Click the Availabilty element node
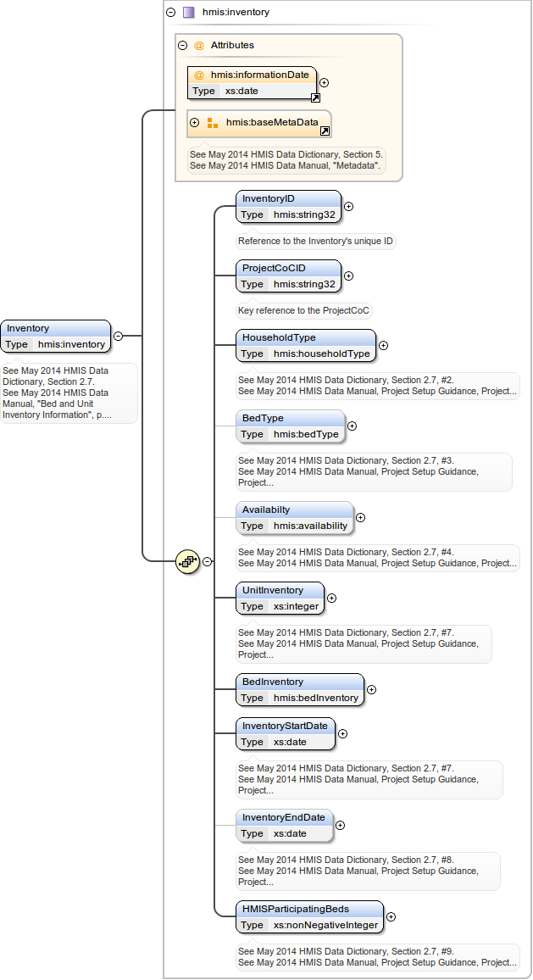 [294, 517]
